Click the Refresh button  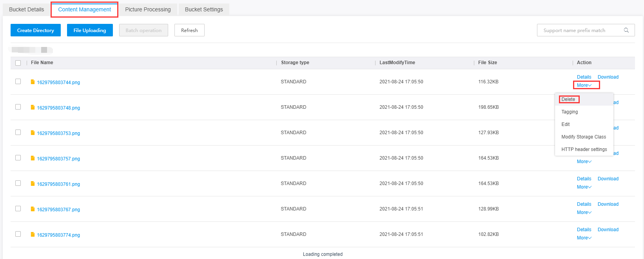tap(189, 30)
